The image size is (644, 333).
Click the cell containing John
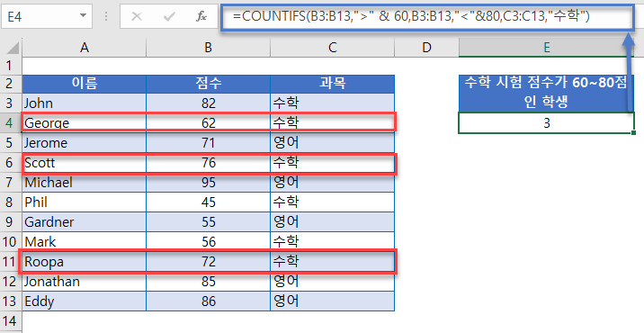coord(85,103)
